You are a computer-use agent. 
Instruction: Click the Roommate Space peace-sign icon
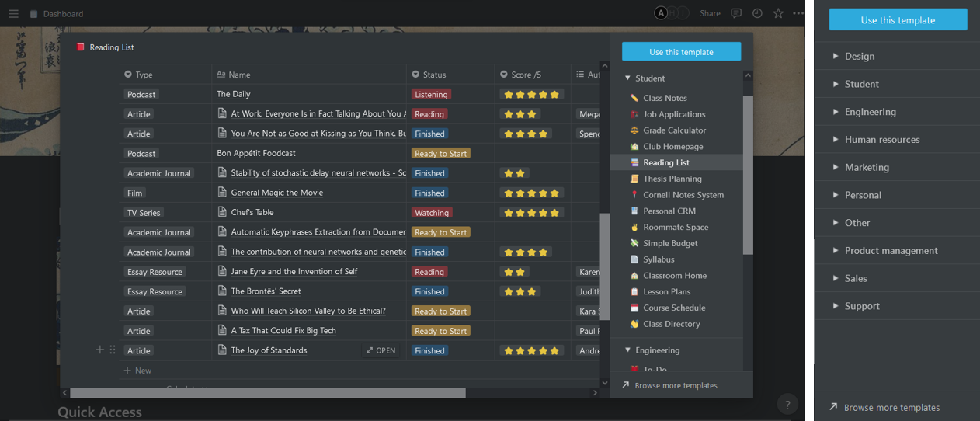click(x=634, y=227)
